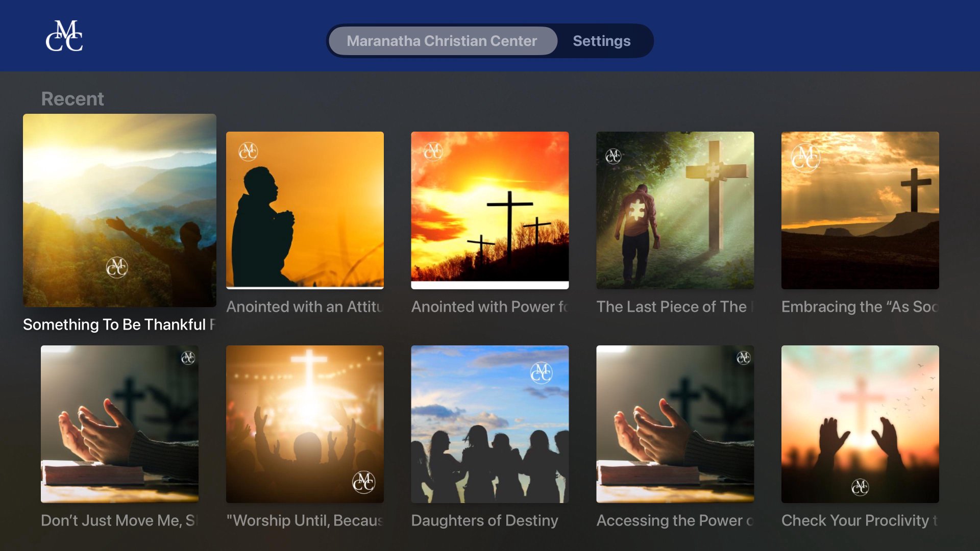Click the Something To Be Thankful title text
The width and height of the screenshot is (980, 551).
pyautogui.click(x=119, y=324)
